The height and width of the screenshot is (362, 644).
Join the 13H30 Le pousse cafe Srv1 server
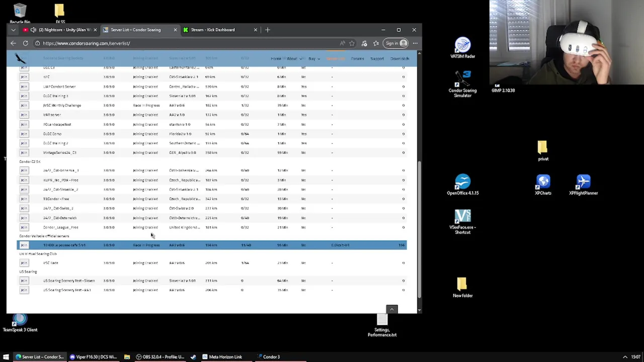pos(24,245)
